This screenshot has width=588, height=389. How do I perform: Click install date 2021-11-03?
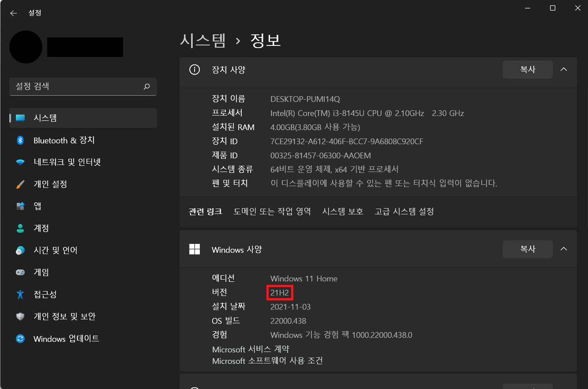[x=291, y=307]
